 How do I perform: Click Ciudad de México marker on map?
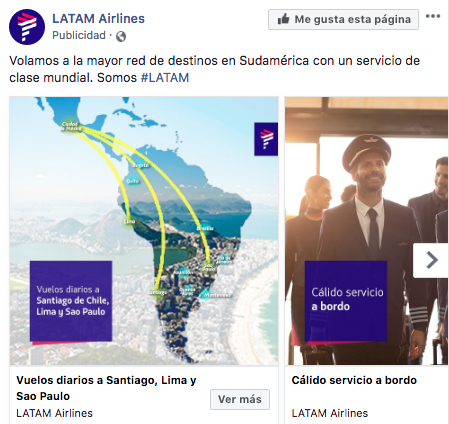pos(71,126)
